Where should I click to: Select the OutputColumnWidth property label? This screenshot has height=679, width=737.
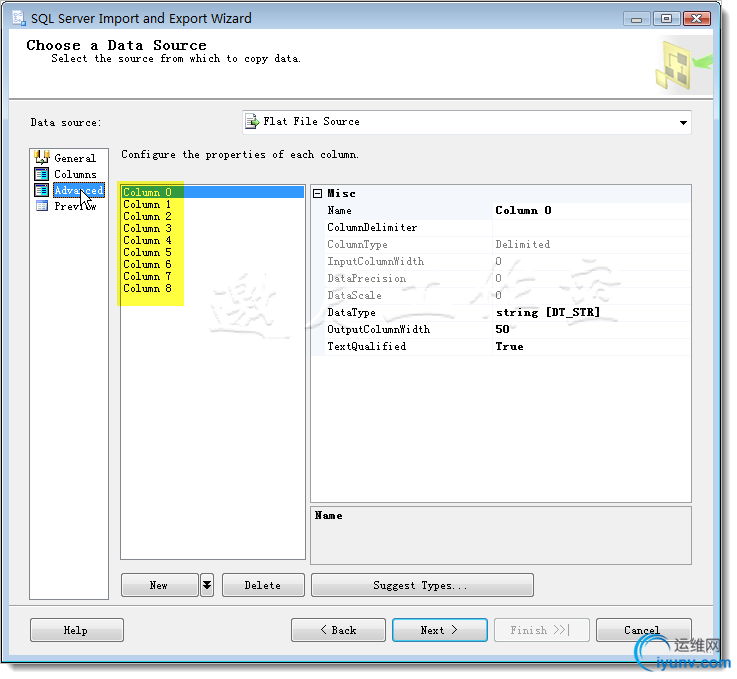click(379, 329)
